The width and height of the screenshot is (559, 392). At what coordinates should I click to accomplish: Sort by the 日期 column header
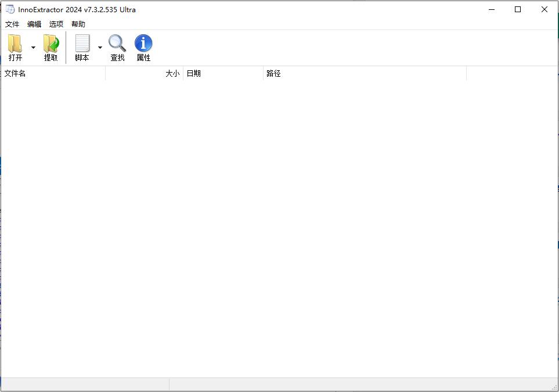(x=223, y=74)
